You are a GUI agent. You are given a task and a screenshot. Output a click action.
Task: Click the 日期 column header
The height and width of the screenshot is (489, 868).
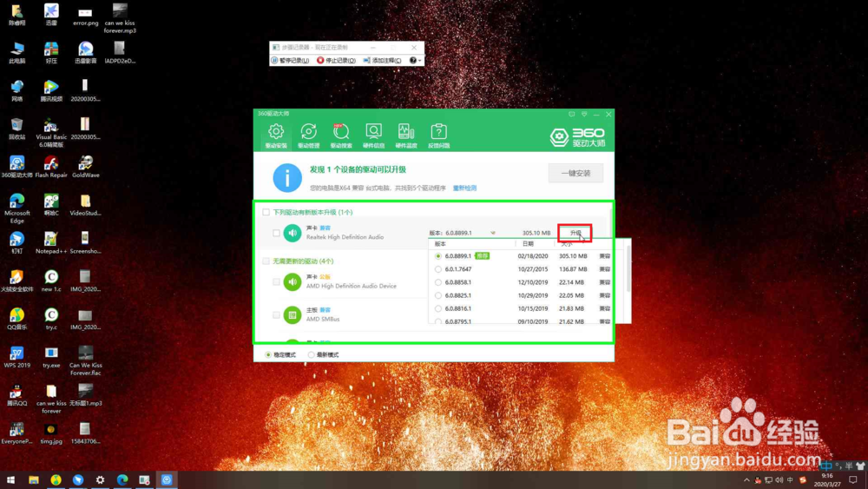tap(528, 244)
